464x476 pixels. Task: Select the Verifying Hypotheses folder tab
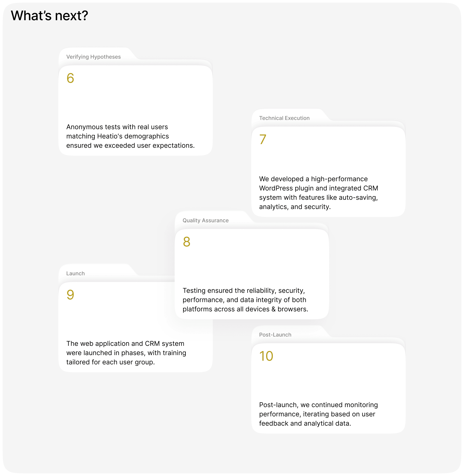(93, 57)
